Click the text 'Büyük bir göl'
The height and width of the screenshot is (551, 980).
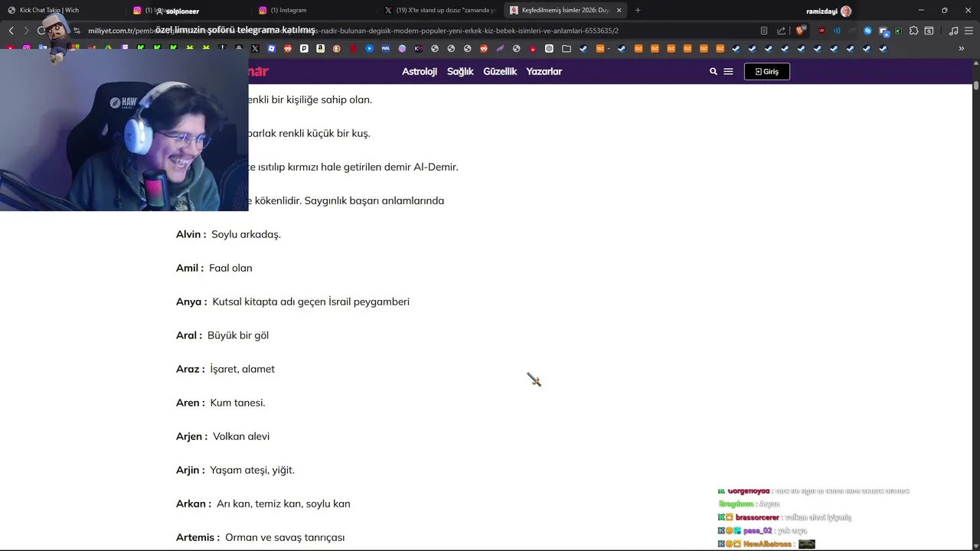pos(238,335)
